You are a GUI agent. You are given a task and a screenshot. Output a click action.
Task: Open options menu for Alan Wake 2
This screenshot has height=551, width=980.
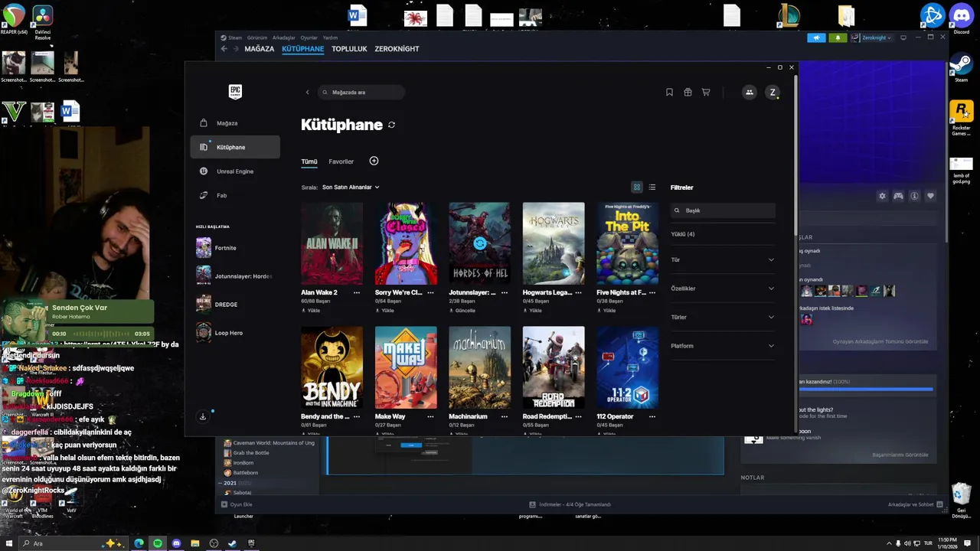coord(357,292)
